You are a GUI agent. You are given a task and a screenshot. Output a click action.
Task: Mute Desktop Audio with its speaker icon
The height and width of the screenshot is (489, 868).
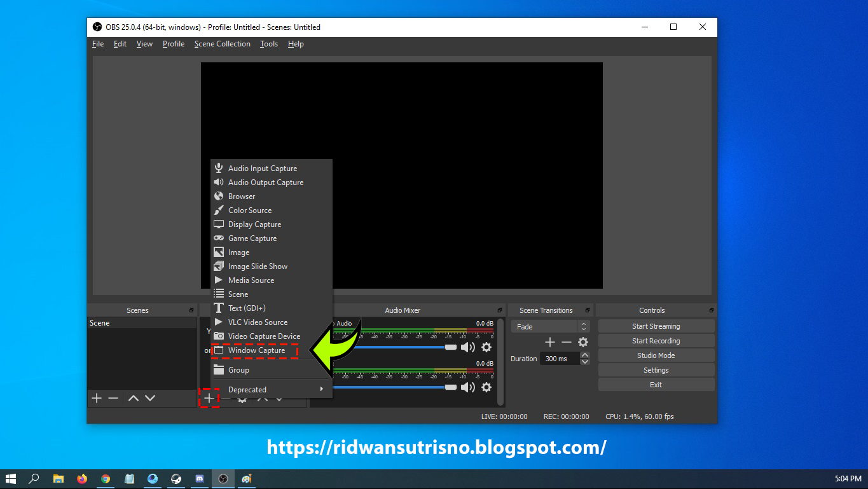[468, 347]
